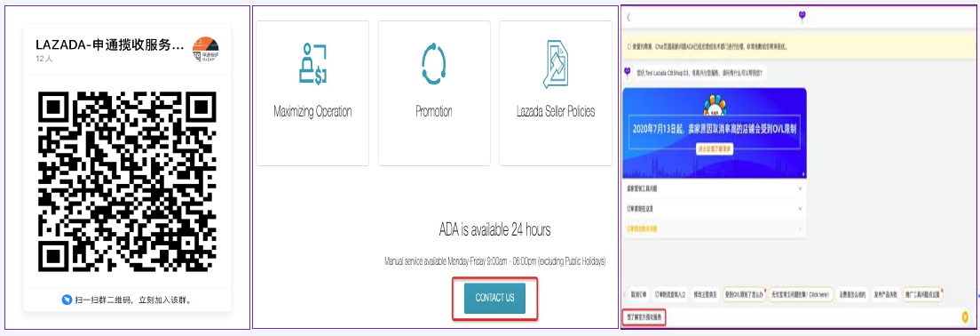The width and height of the screenshot is (980, 336).
Task: Click the orange button on the OVL banner
Action: [715, 149]
